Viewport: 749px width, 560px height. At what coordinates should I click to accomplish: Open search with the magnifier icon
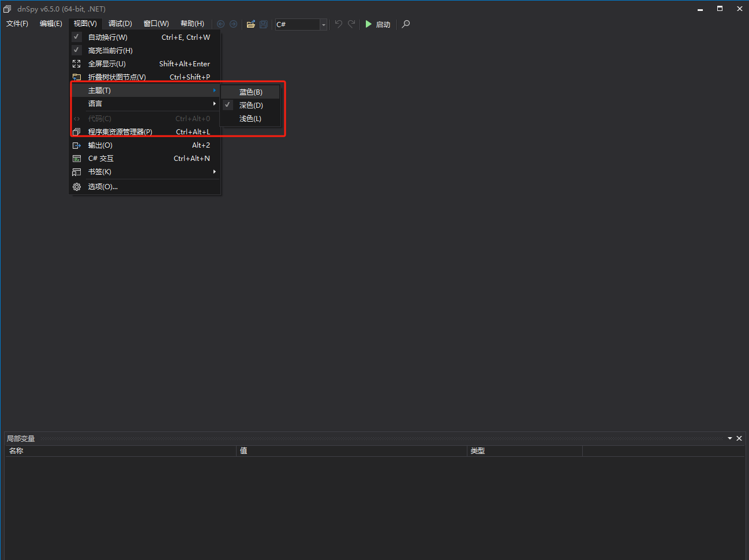click(x=406, y=24)
